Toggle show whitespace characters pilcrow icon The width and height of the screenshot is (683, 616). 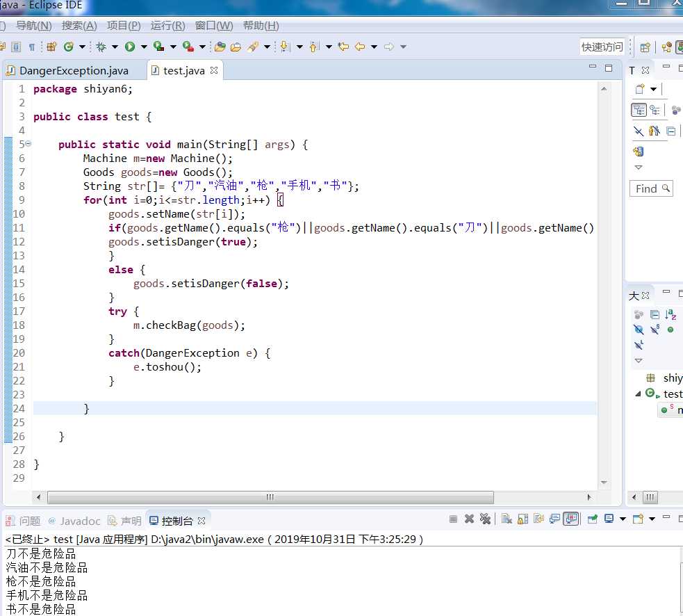click(31, 47)
